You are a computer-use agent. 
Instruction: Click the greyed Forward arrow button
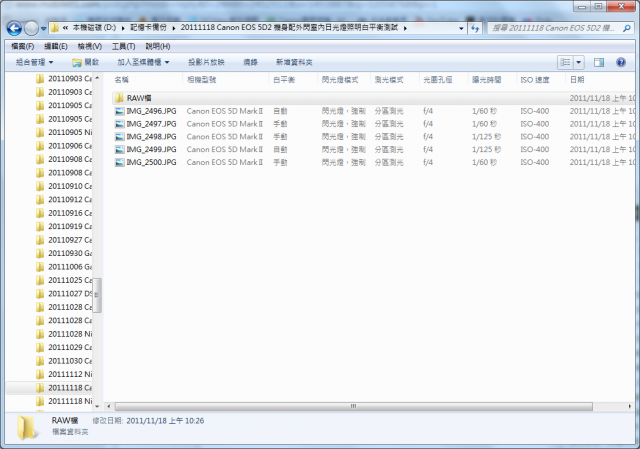[31, 28]
